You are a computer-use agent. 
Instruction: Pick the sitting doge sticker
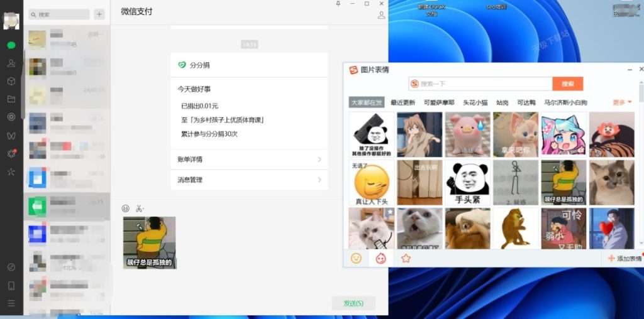tap(516, 229)
